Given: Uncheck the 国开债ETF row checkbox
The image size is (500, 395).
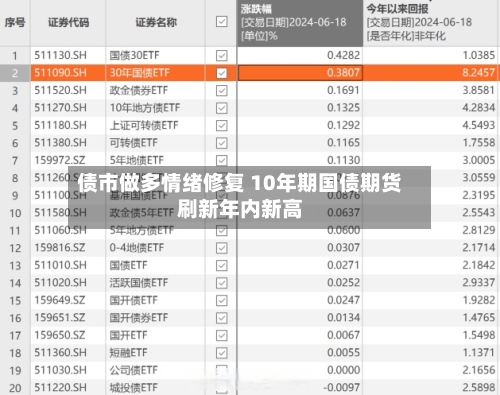Looking at the screenshot, I should click(x=222, y=300).
